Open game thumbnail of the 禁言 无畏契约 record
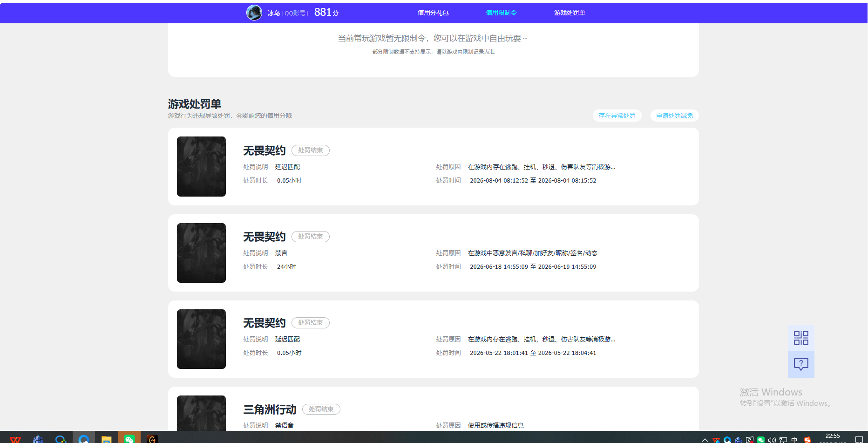Screen dimensions: 868x443 click(201, 253)
